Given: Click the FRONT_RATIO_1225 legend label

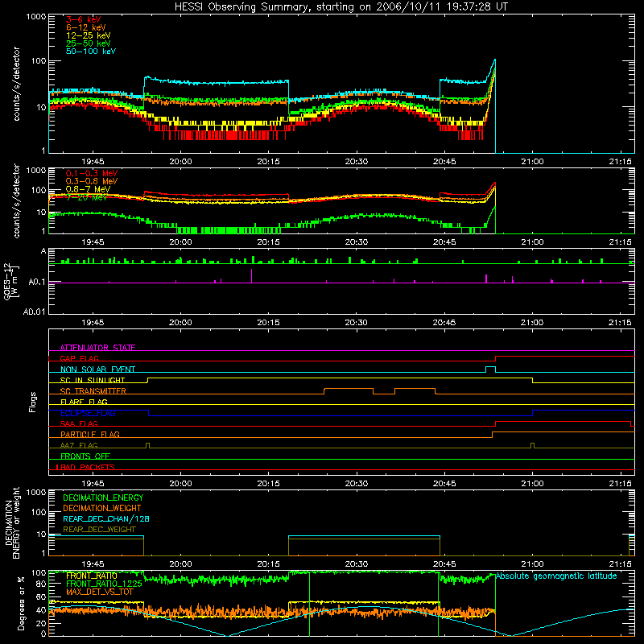Looking at the screenshot, I should [x=104, y=584].
